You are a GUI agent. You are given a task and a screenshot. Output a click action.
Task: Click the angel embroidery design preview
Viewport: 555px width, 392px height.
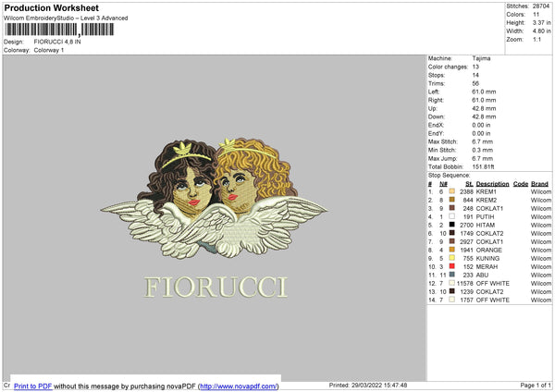pos(215,198)
